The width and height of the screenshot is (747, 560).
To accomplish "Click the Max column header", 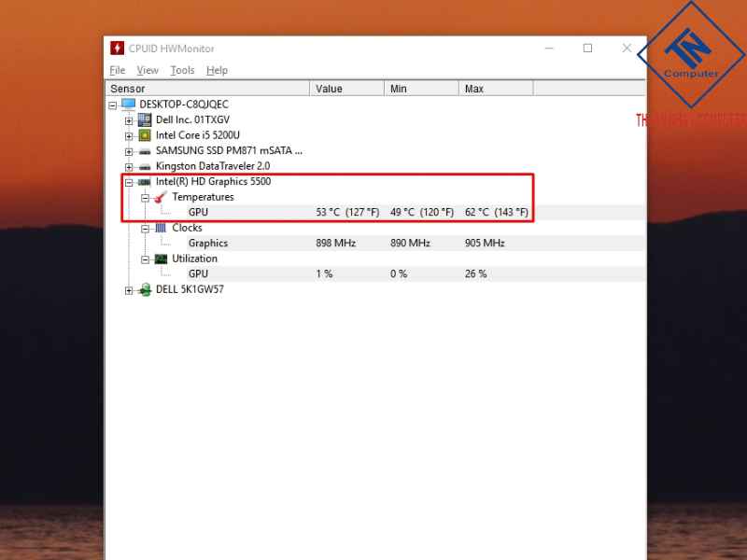I will tap(496, 89).
